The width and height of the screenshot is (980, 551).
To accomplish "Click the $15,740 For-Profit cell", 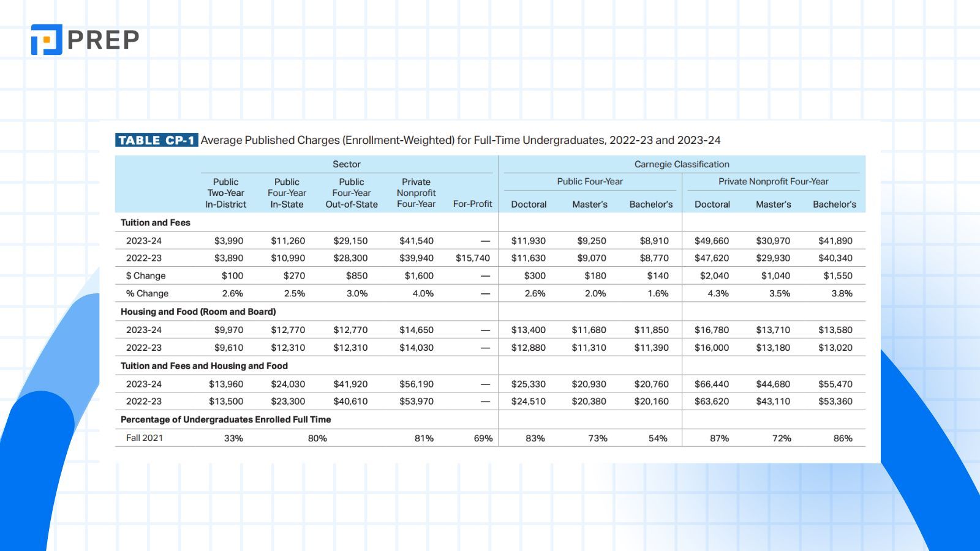I will (473, 258).
